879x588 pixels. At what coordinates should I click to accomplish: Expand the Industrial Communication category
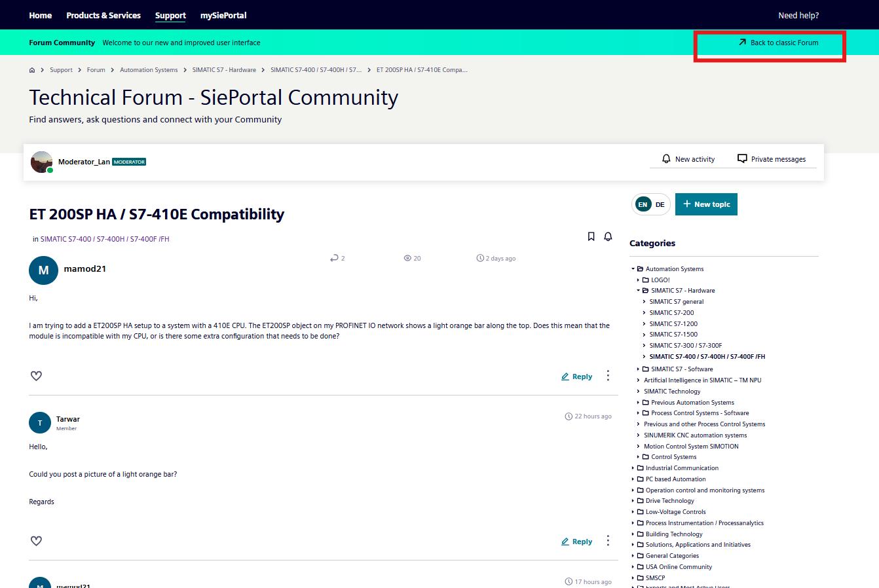pyautogui.click(x=633, y=468)
